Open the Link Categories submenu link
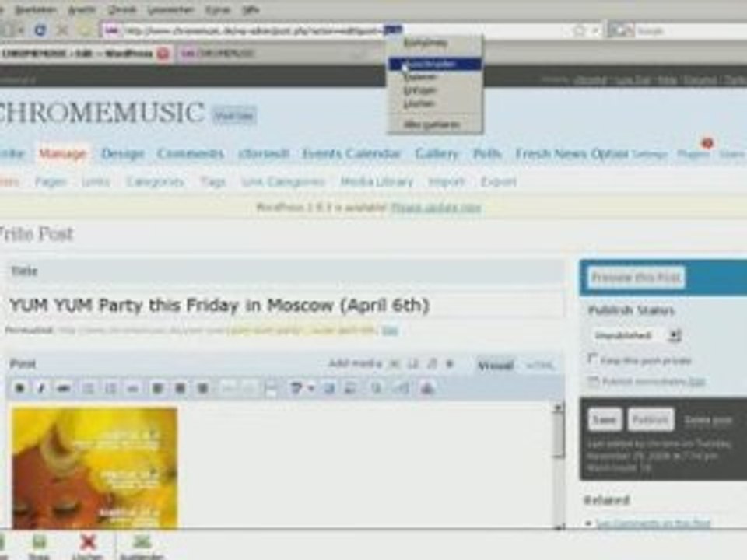Screen dimensions: 747x560 click(x=283, y=182)
